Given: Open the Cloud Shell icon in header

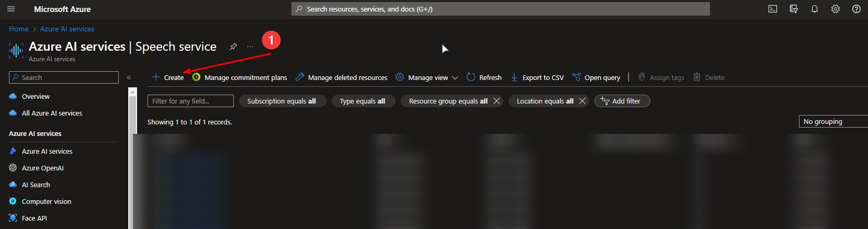Looking at the screenshot, I should [772, 9].
